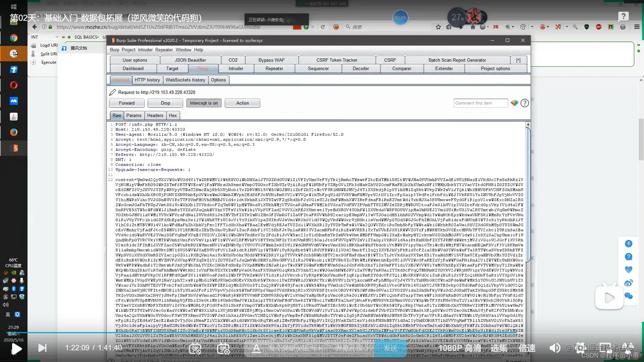Open the SQL BASICS dropdown in HackBar
Screen dimensions: 644x362
pyautogui.click(x=86, y=37)
